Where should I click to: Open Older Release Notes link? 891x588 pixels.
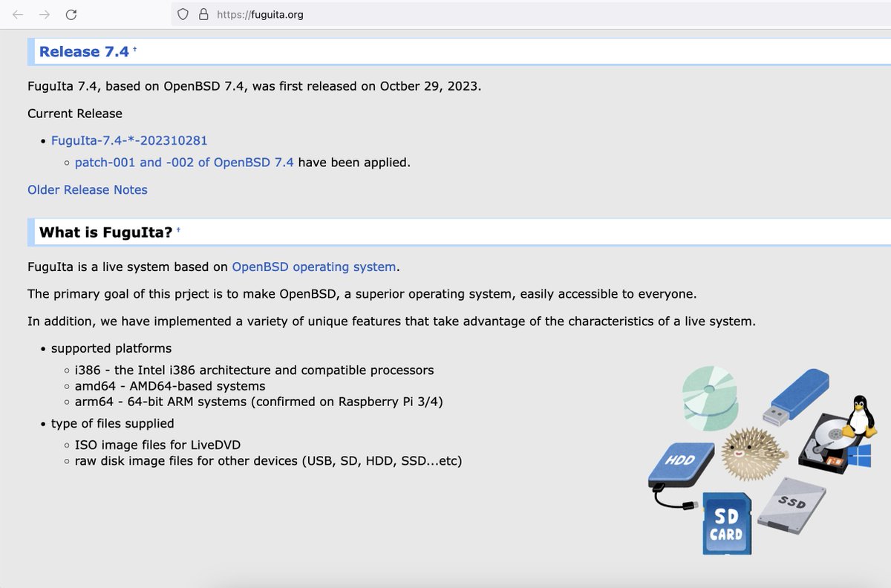[88, 189]
